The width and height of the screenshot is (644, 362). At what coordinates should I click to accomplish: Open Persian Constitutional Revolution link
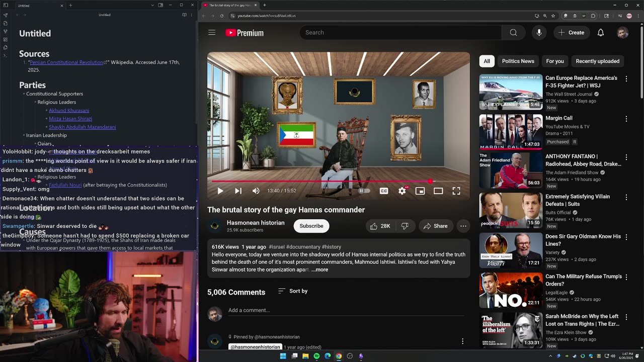tap(66, 62)
